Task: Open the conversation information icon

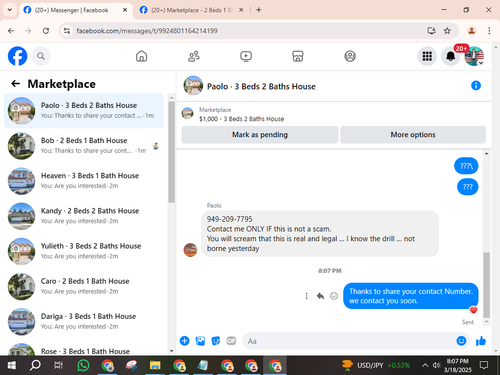Action: [x=476, y=86]
